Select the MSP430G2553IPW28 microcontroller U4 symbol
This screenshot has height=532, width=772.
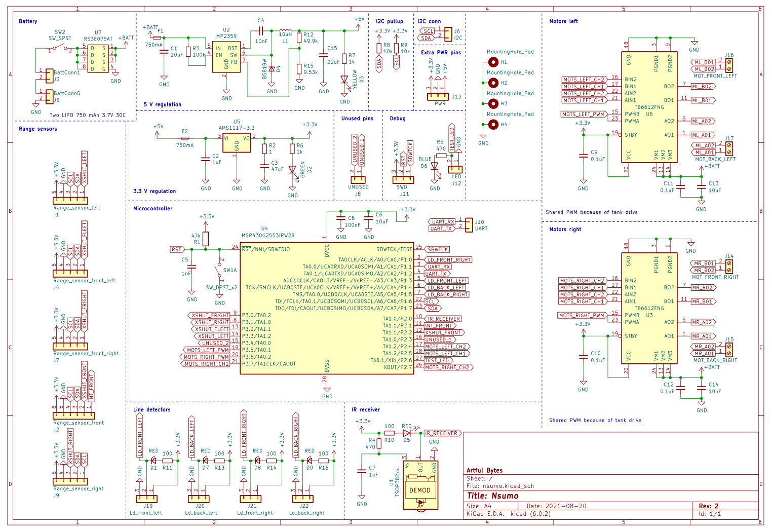pyautogui.click(x=327, y=308)
